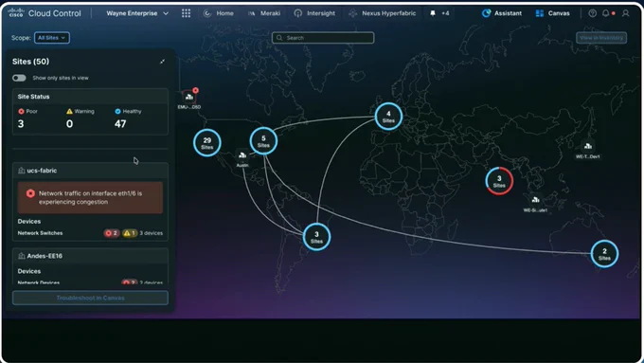Click the red critical badge on Network Switches
This screenshot has height=363, width=644.
point(112,233)
